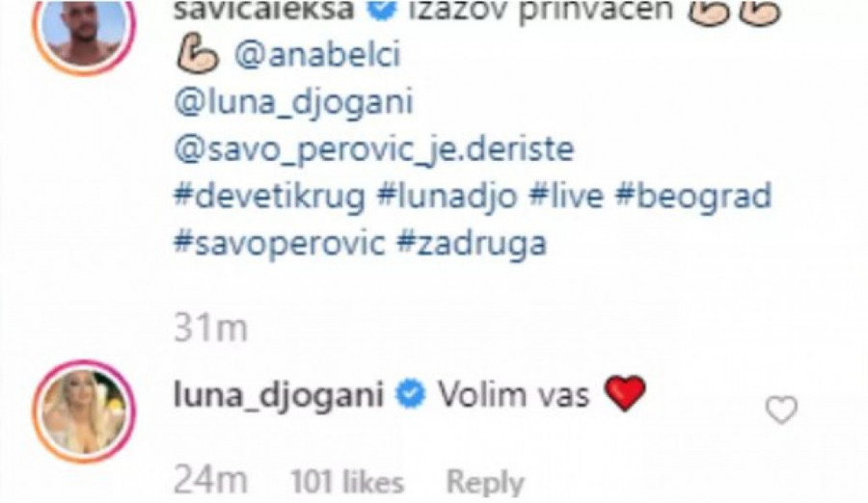Open the #beograd hashtag
This screenshot has width=868, height=503.
(693, 197)
